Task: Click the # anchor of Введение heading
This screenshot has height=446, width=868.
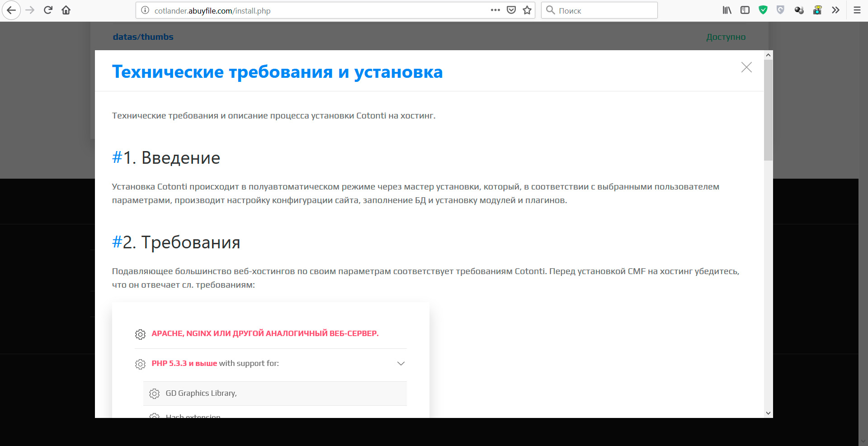Action: click(117, 157)
